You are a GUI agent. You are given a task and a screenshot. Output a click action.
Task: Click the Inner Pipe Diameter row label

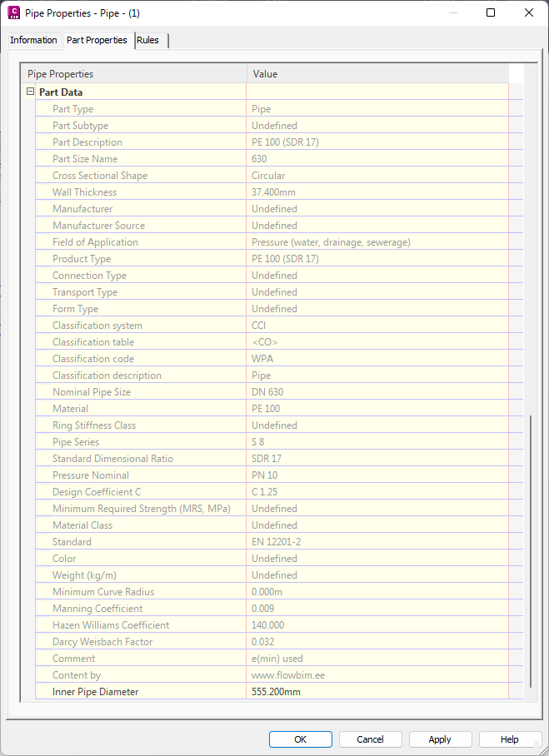(x=96, y=691)
